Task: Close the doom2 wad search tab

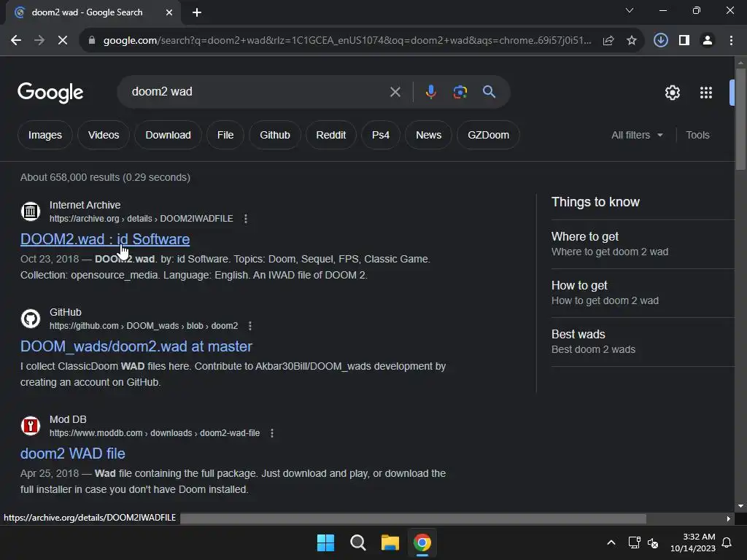Action: pos(169,12)
